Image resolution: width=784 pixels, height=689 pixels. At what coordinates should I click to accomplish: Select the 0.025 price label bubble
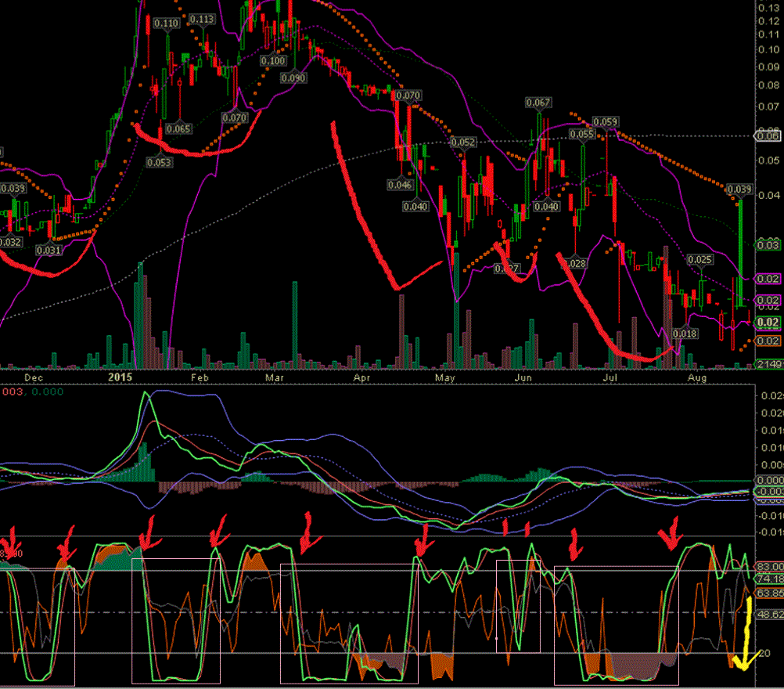699,260
